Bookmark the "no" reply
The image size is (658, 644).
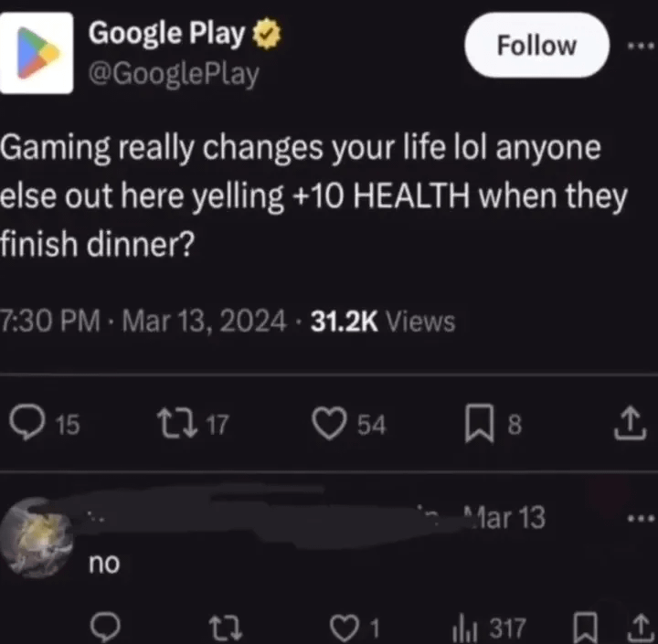[586, 628]
